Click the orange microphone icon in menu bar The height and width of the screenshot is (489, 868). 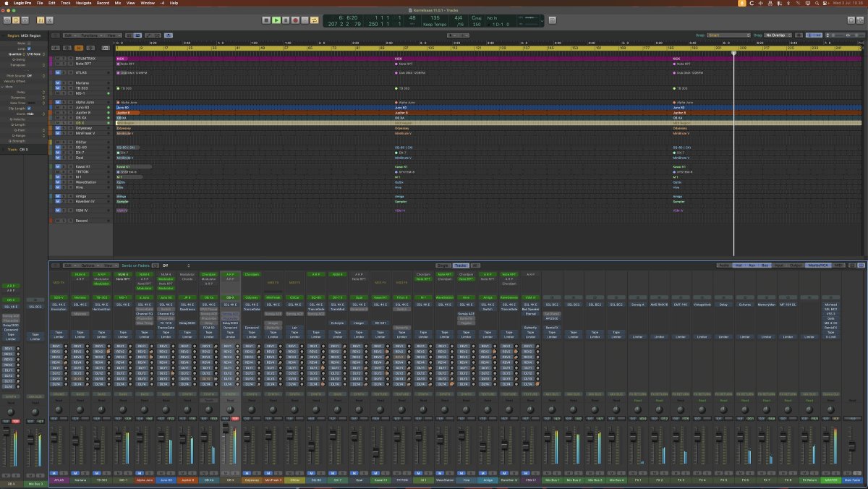point(741,3)
